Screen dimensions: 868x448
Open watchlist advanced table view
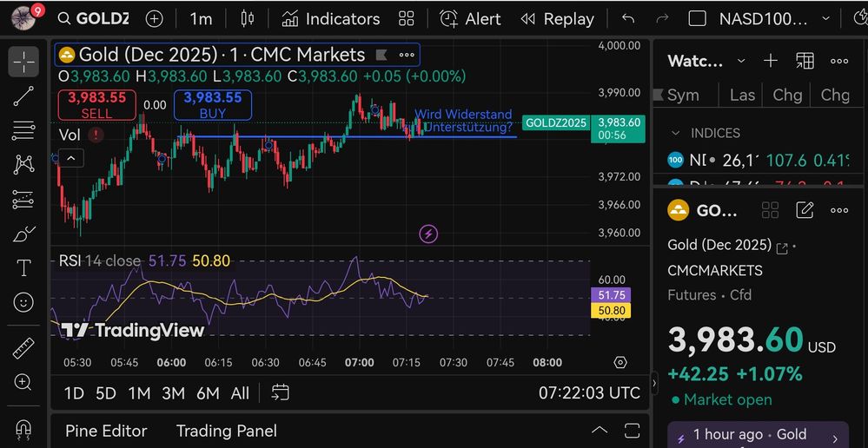click(x=805, y=61)
